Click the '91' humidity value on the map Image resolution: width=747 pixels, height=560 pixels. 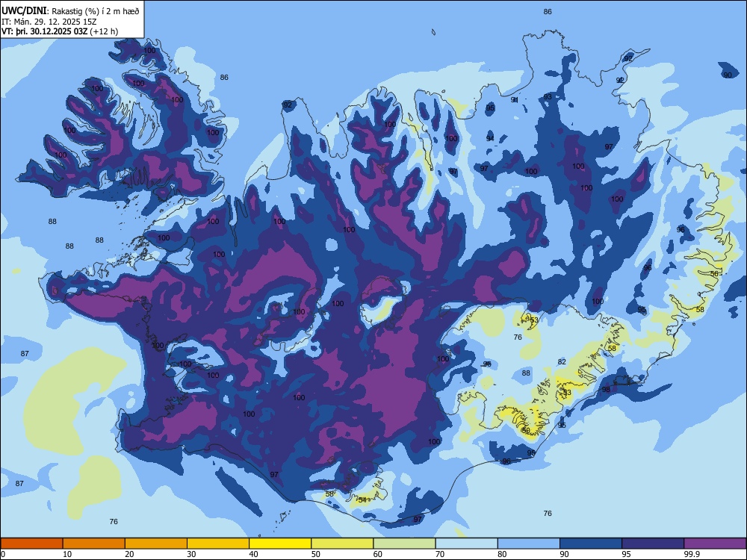(x=515, y=100)
